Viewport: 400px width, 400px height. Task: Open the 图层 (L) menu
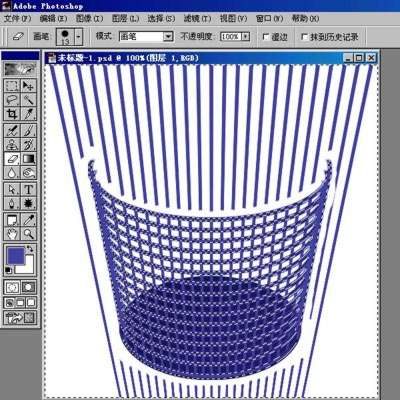pyautogui.click(x=125, y=18)
